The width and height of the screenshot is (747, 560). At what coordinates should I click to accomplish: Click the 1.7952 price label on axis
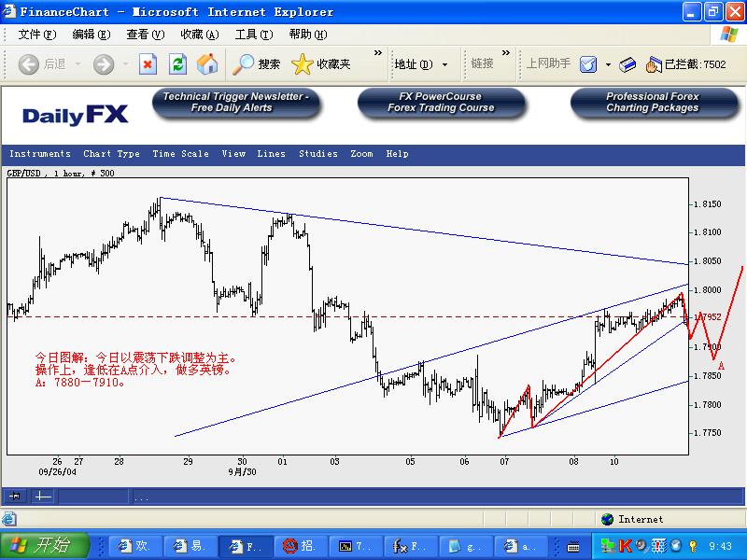[x=708, y=317]
